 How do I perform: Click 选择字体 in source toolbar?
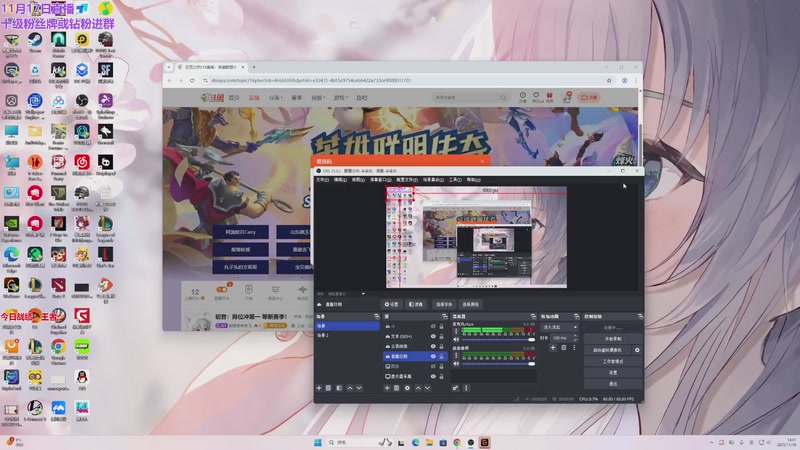point(444,305)
